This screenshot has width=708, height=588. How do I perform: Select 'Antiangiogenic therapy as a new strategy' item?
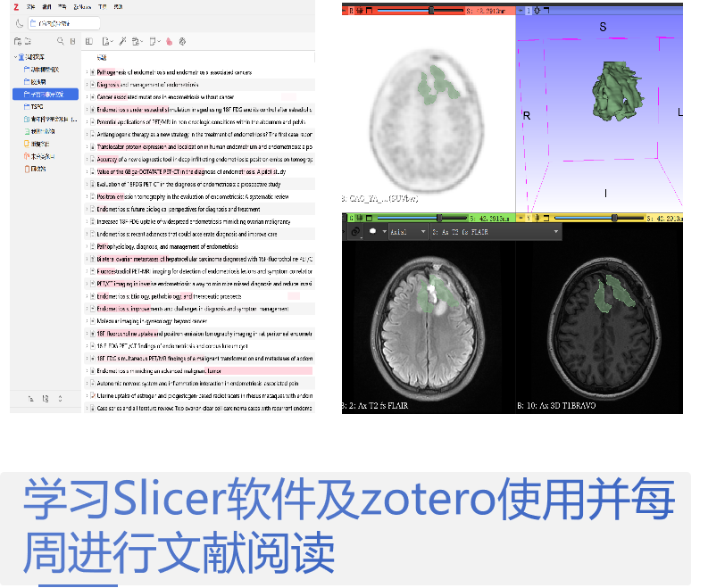click(x=199, y=135)
